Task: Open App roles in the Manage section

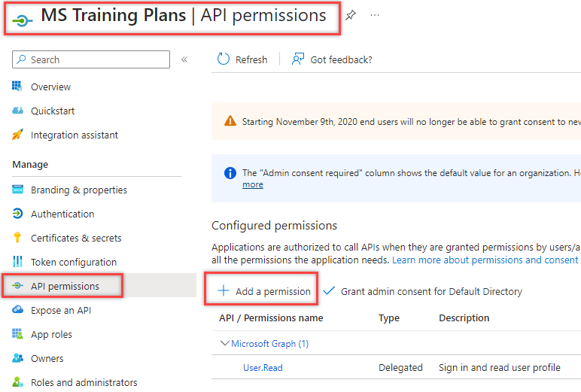Action: (51, 334)
